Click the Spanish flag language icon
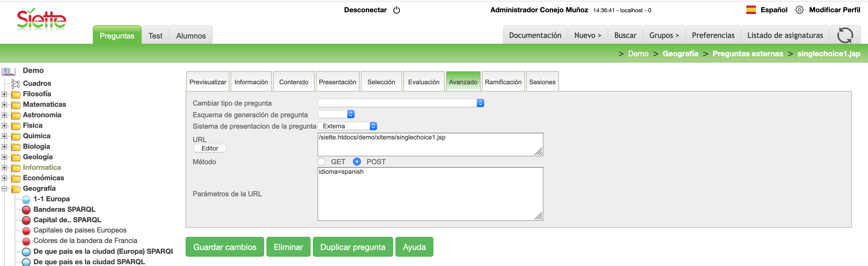This screenshot has height=266, width=868. 751,10
